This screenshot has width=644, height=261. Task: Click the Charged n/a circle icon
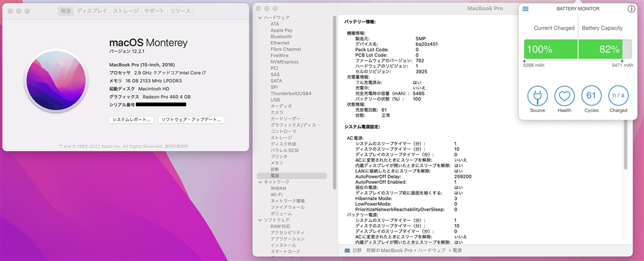click(618, 96)
